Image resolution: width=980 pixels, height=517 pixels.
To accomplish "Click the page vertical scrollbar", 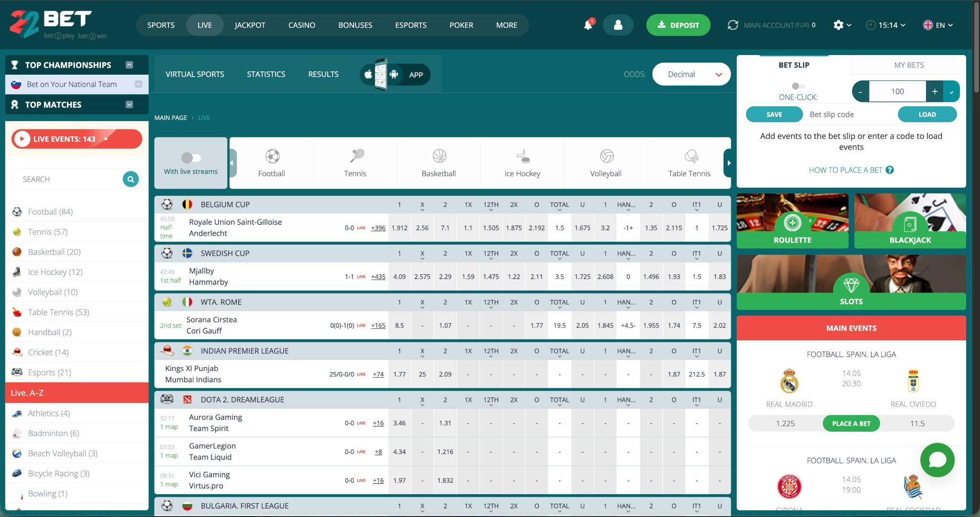I will pos(976,48).
